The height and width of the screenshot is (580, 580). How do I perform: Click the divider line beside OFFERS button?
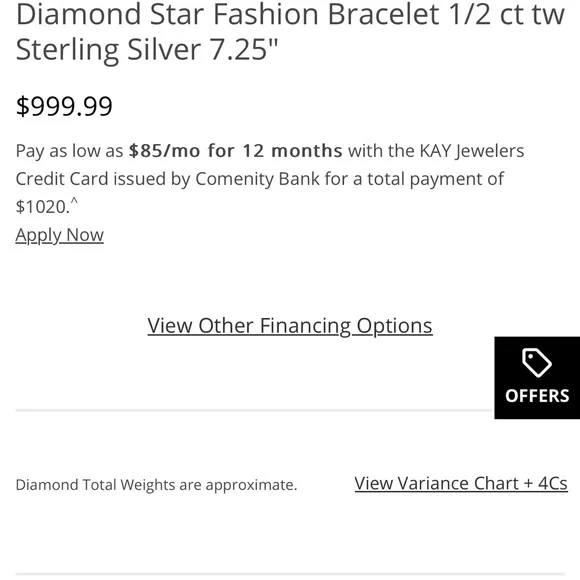tap(255, 410)
